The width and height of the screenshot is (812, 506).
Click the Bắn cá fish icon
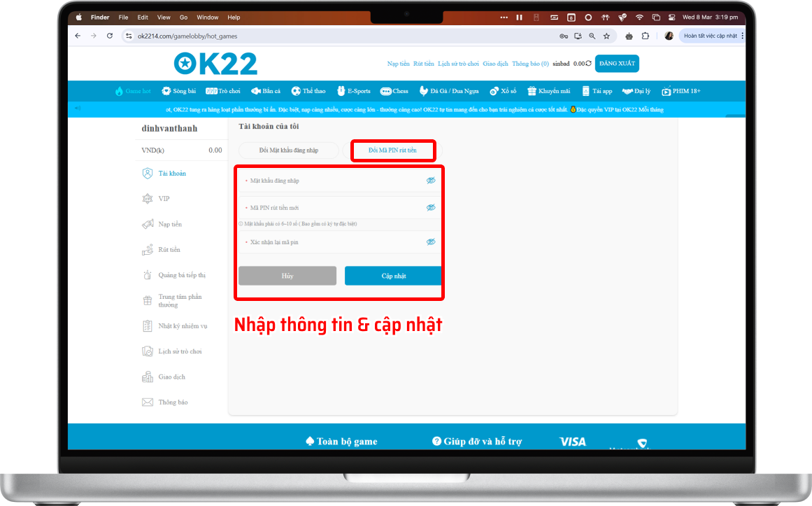(x=256, y=91)
